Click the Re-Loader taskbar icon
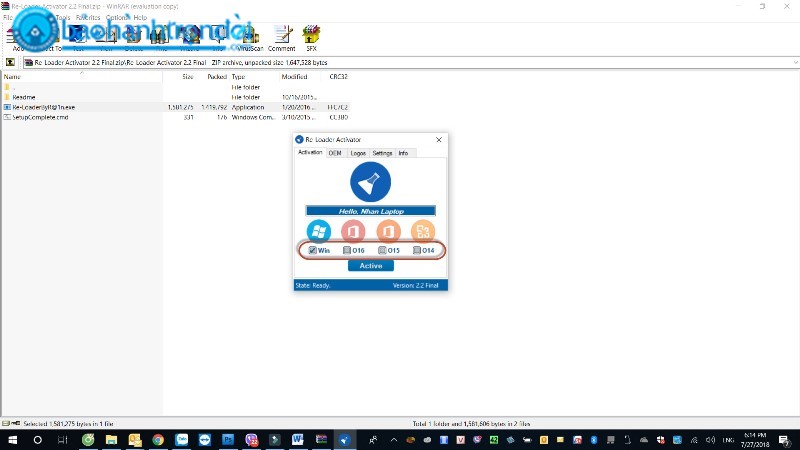 click(x=345, y=439)
